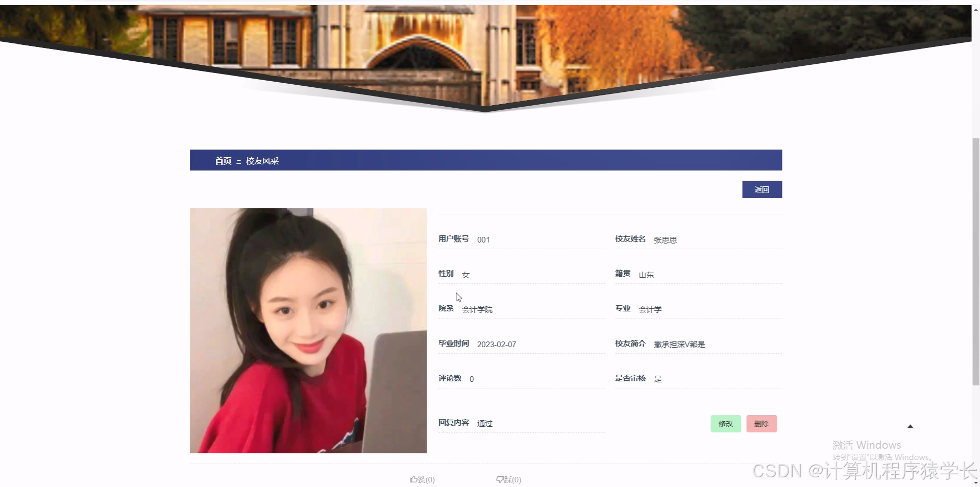Viewport: 980px width, 487px height.
Task: Click the 用户账号 field label
Action: point(454,239)
